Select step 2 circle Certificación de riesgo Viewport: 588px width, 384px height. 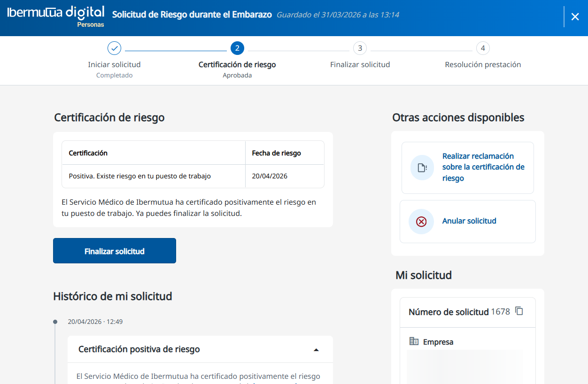click(x=237, y=48)
